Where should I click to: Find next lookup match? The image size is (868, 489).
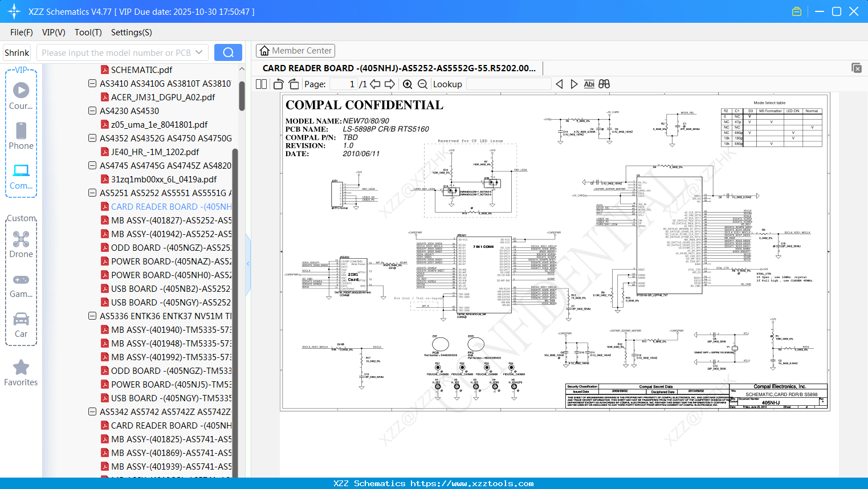574,84
